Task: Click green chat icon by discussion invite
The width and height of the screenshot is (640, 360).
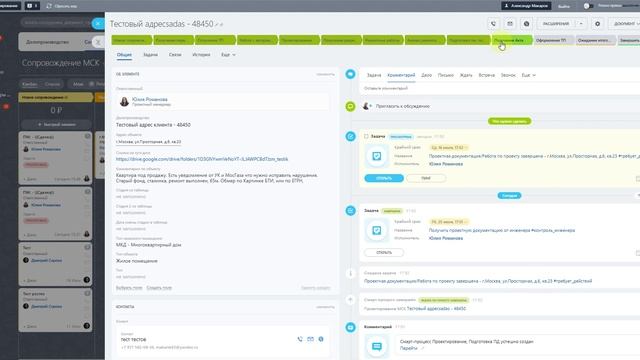Action: [x=350, y=107]
